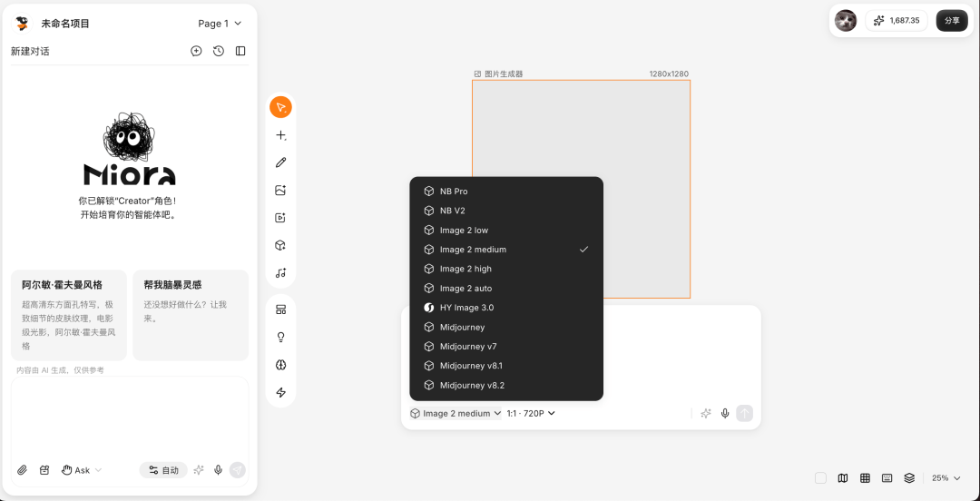Open the image generator tool in the toolbar
Image resolution: width=980 pixels, height=501 pixels.
click(x=280, y=190)
